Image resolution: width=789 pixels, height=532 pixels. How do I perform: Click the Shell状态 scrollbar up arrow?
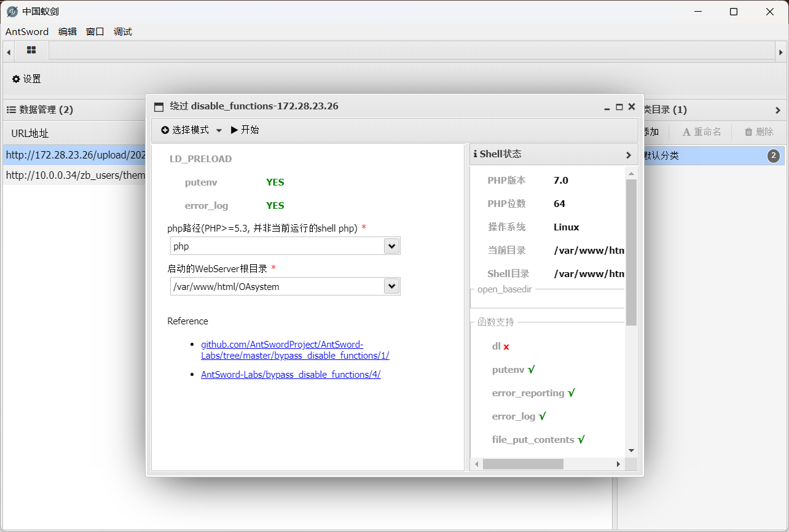[x=631, y=174]
